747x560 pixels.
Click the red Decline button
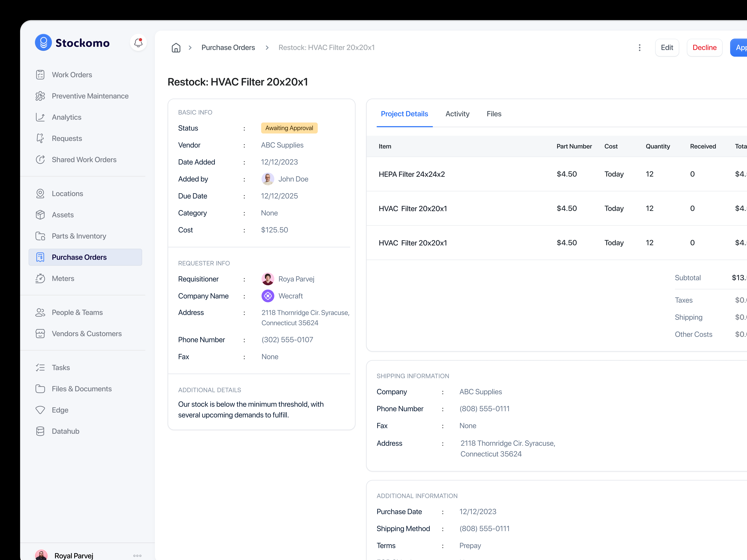pos(704,48)
